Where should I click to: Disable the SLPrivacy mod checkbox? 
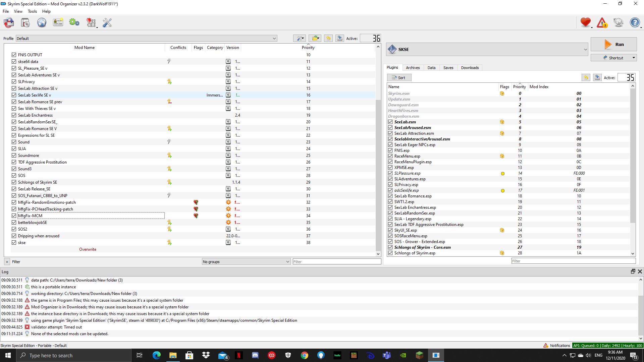pyautogui.click(x=14, y=81)
